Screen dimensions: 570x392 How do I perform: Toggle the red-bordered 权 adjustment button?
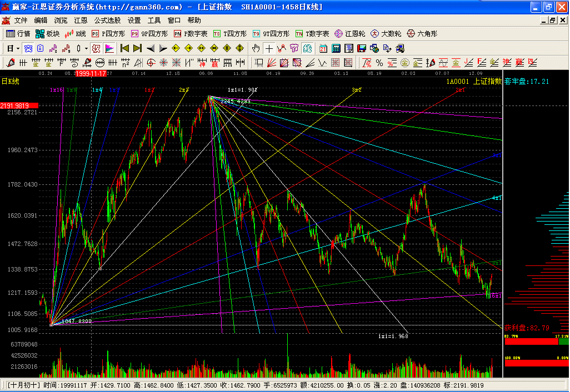click(96, 48)
